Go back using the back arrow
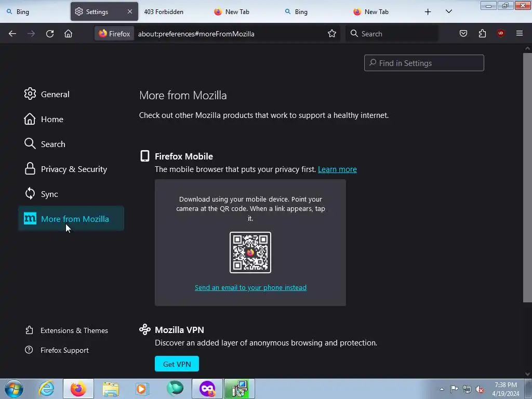This screenshot has width=532, height=399. coord(12,34)
